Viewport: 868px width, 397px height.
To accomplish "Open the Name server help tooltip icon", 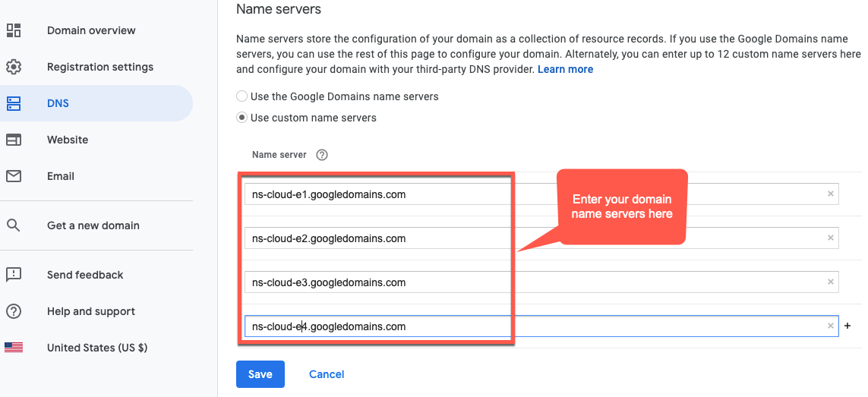I will [x=322, y=155].
